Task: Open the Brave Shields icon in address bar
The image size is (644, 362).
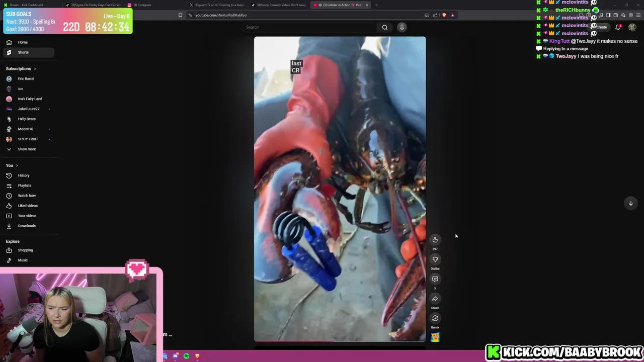Action: click(444, 15)
